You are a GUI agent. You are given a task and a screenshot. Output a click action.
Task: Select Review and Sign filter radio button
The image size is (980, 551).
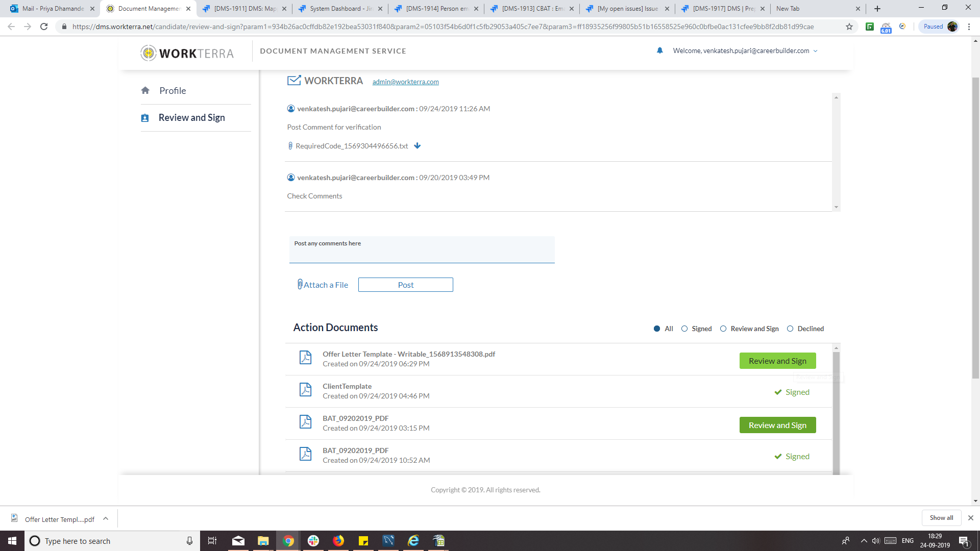pos(723,329)
